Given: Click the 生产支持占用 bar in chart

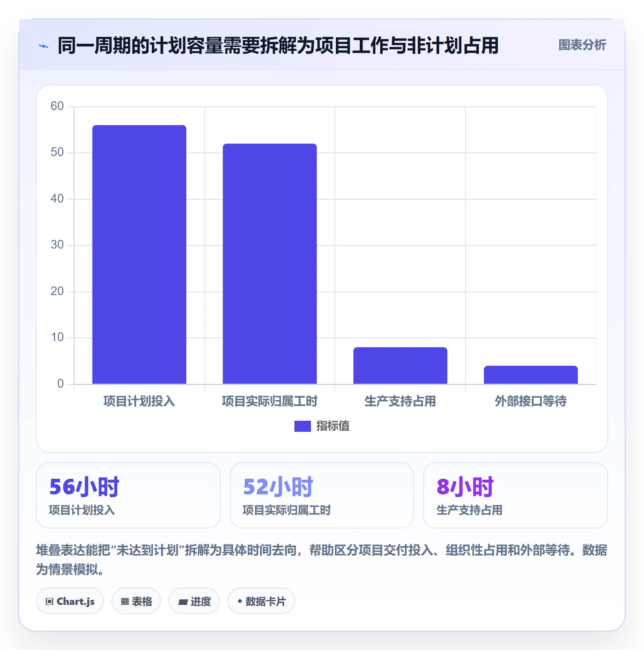Looking at the screenshot, I should coord(400,366).
